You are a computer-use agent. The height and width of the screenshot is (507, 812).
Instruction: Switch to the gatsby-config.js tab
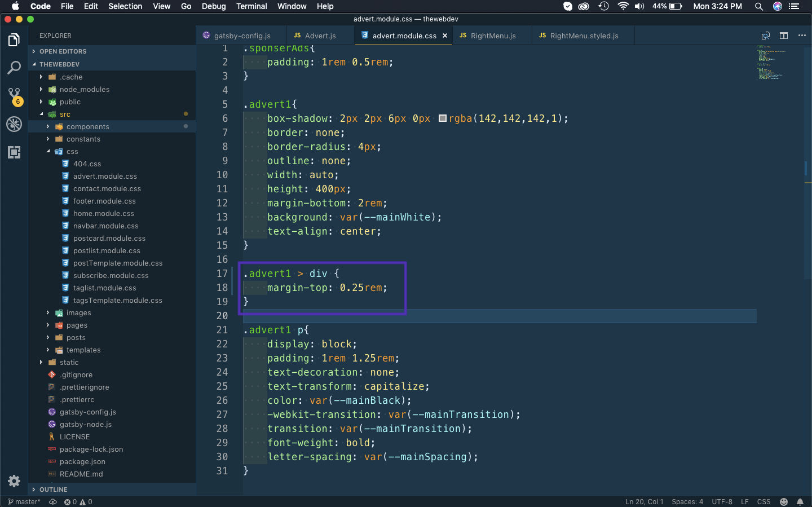241,36
